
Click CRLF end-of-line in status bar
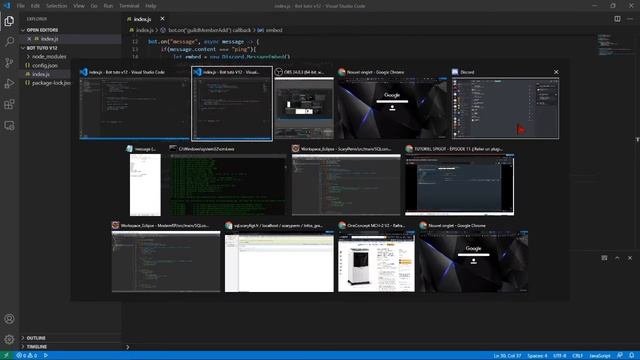(x=577, y=356)
